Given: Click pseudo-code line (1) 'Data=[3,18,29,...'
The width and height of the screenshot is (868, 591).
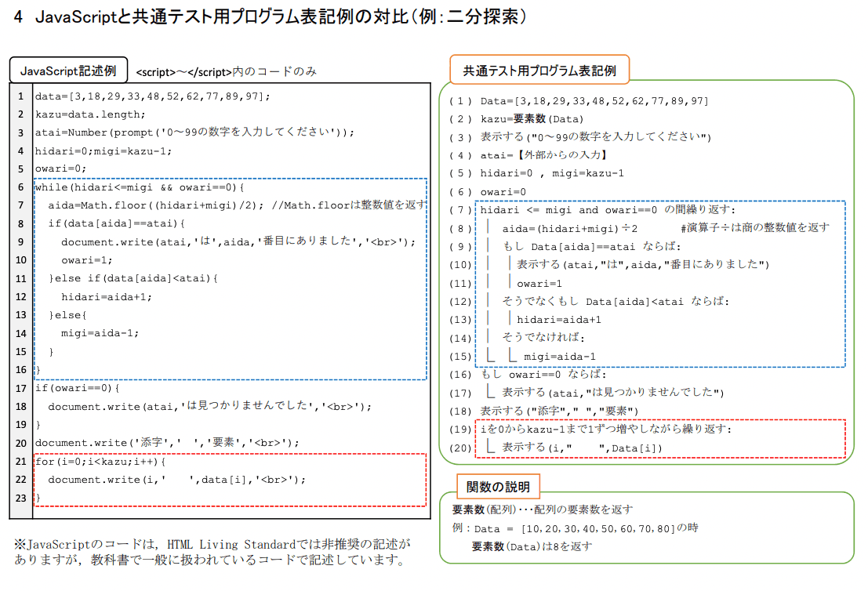Looking at the screenshot, I should coord(594,101).
